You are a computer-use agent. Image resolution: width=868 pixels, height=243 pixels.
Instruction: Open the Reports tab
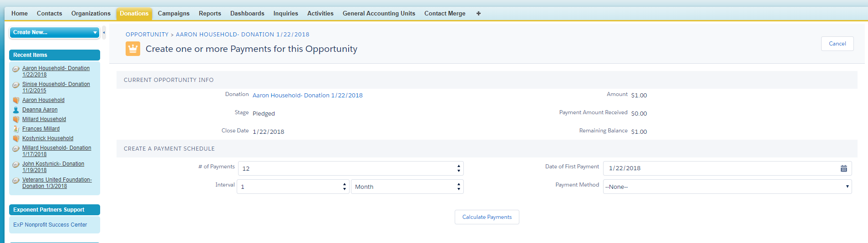pyautogui.click(x=210, y=14)
